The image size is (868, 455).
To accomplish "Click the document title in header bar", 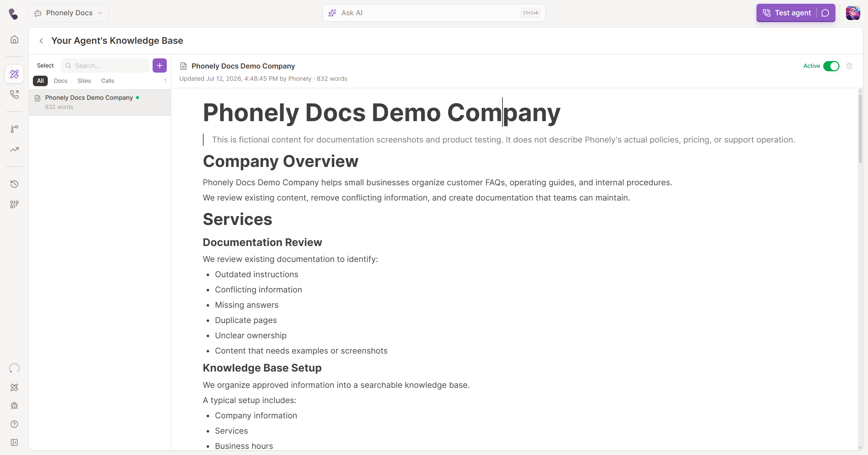I will pyautogui.click(x=243, y=66).
